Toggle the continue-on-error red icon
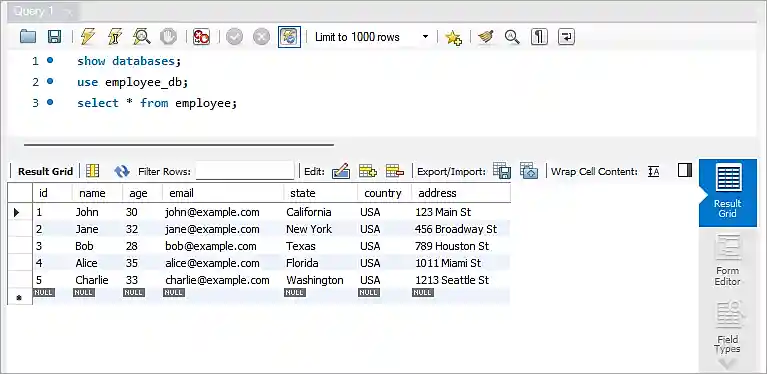 click(201, 37)
